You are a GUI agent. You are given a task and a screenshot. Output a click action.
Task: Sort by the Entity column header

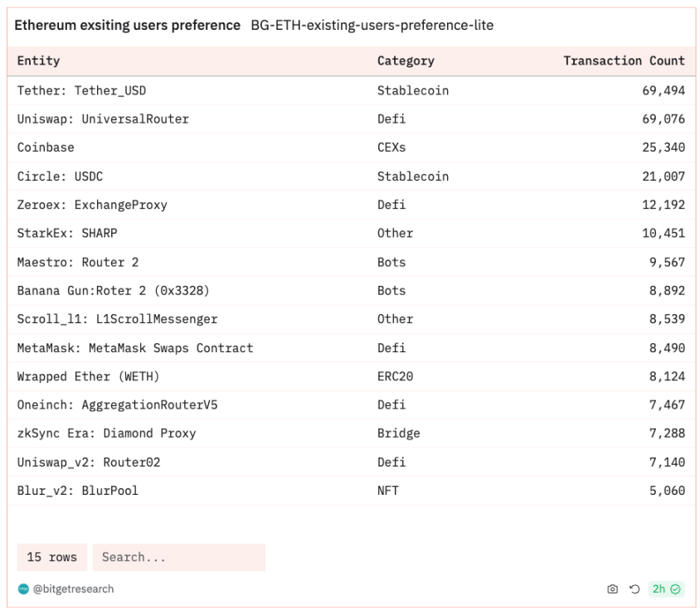point(39,61)
